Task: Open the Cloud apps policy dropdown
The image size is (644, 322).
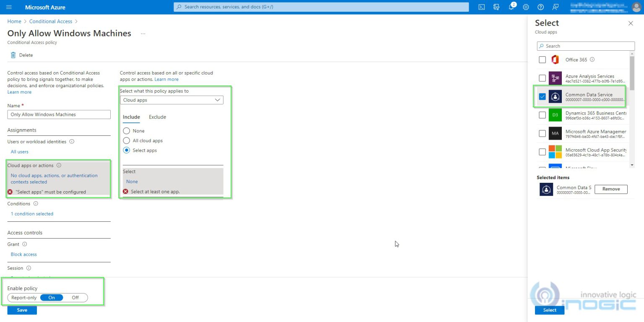Action: (171, 100)
